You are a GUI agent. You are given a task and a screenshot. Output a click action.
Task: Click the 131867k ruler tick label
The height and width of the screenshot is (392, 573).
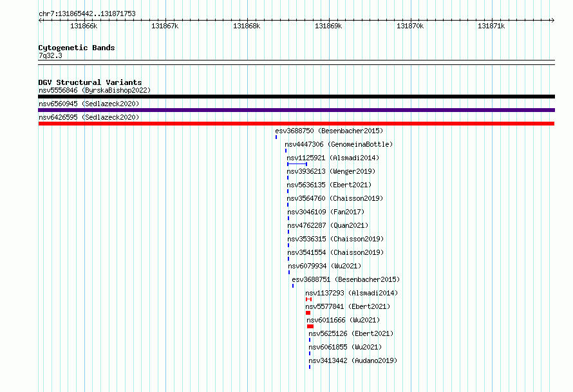165,26
